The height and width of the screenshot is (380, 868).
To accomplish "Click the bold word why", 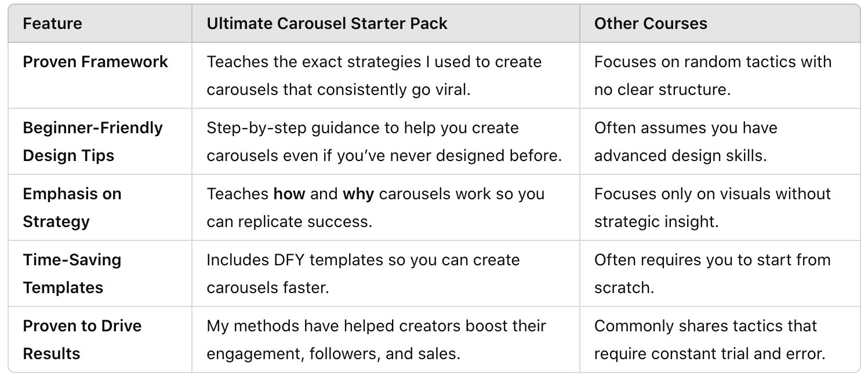I will pos(358,193).
